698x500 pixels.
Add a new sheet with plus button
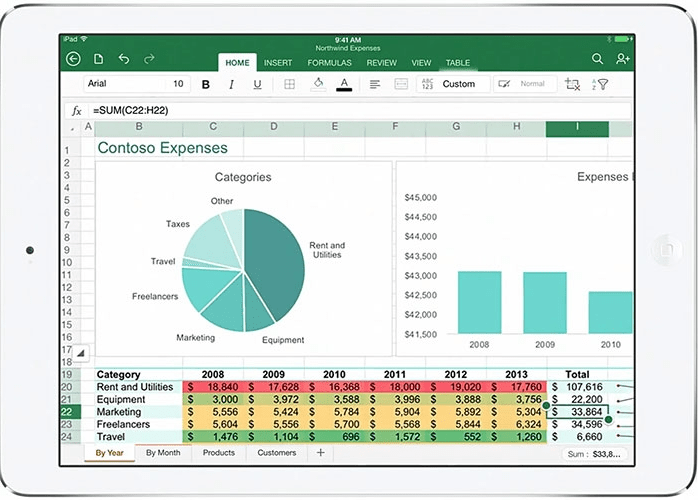(x=320, y=453)
